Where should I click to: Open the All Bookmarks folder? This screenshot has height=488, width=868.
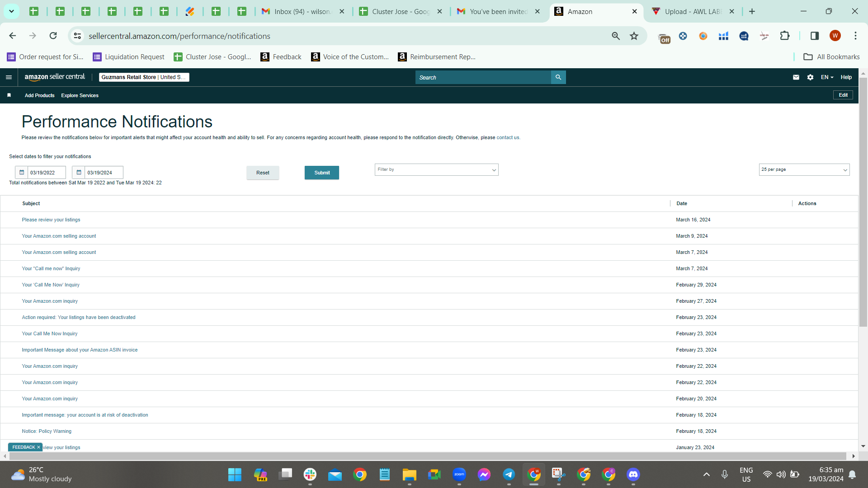831,57
